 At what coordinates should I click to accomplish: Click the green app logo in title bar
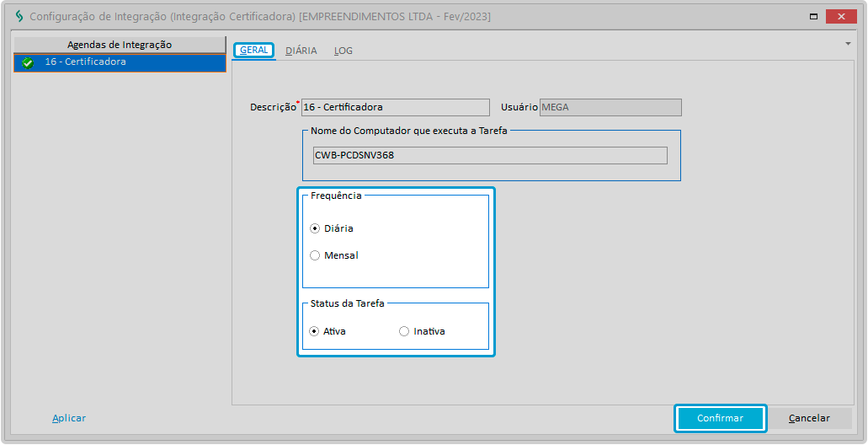(19, 16)
